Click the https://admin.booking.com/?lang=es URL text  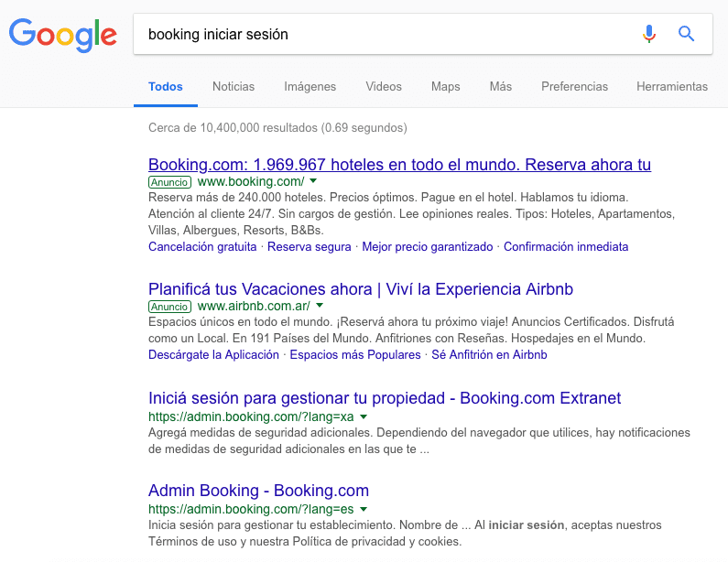tap(251, 509)
